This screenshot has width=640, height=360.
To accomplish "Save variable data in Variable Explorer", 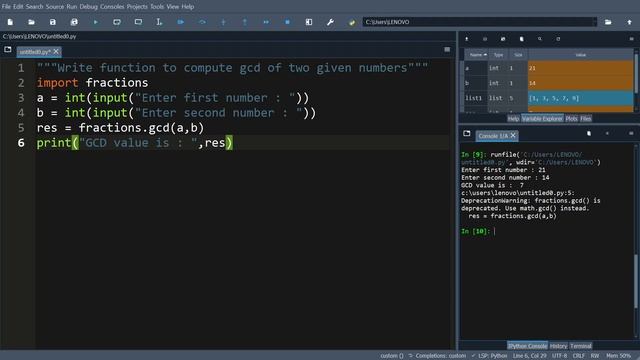I will pyautogui.click(x=485, y=39).
